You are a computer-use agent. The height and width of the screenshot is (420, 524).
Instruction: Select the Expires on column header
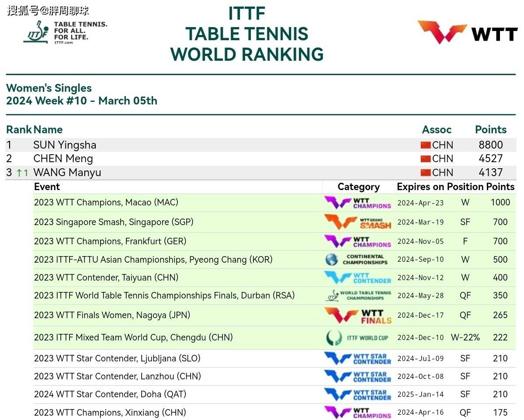click(x=420, y=187)
